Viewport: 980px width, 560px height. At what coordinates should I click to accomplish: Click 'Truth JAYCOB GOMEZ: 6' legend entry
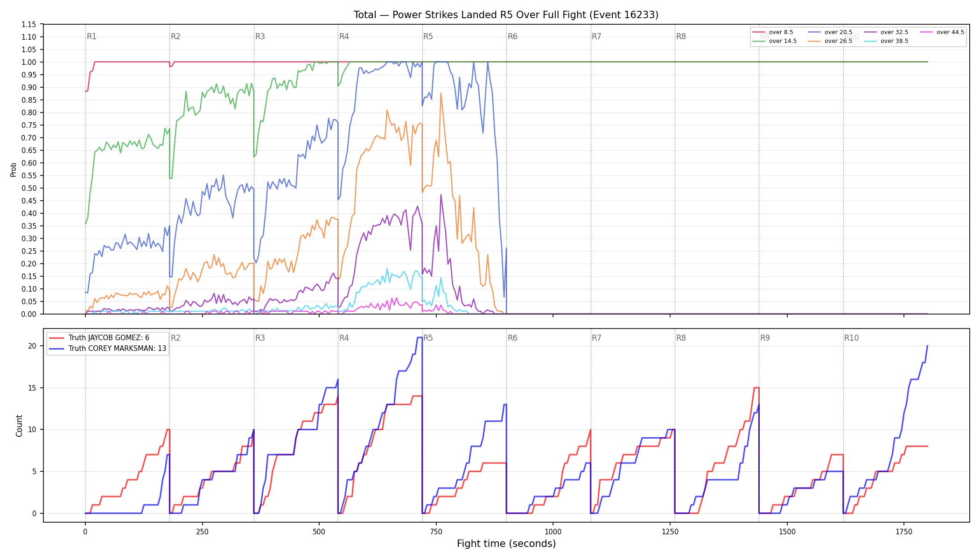tap(99, 338)
